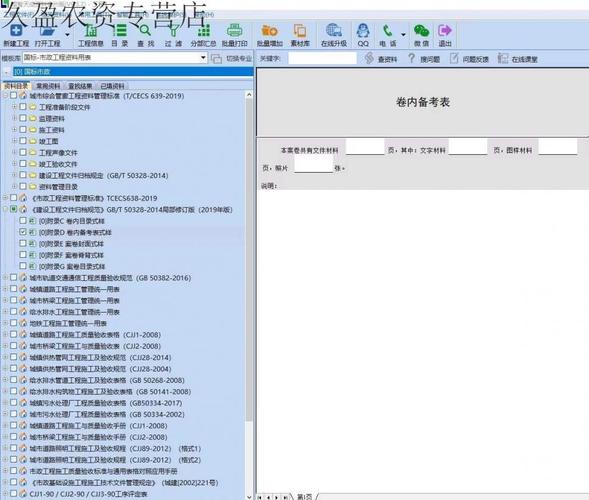This screenshot has width=589, height=500.
Task: Select CJJ89-2012 (格式1) tree item
Action: pyautogui.click(x=115, y=449)
